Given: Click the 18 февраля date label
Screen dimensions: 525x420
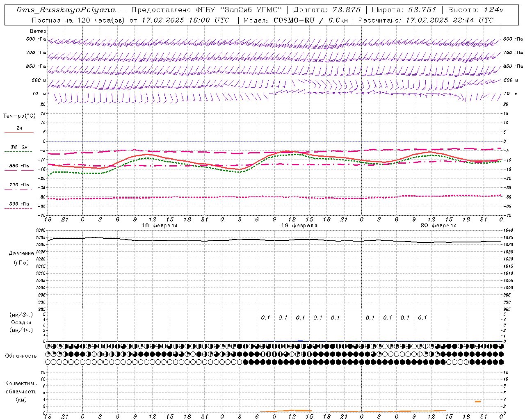Looking at the screenshot, I should pyautogui.click(x=160, y=226).
